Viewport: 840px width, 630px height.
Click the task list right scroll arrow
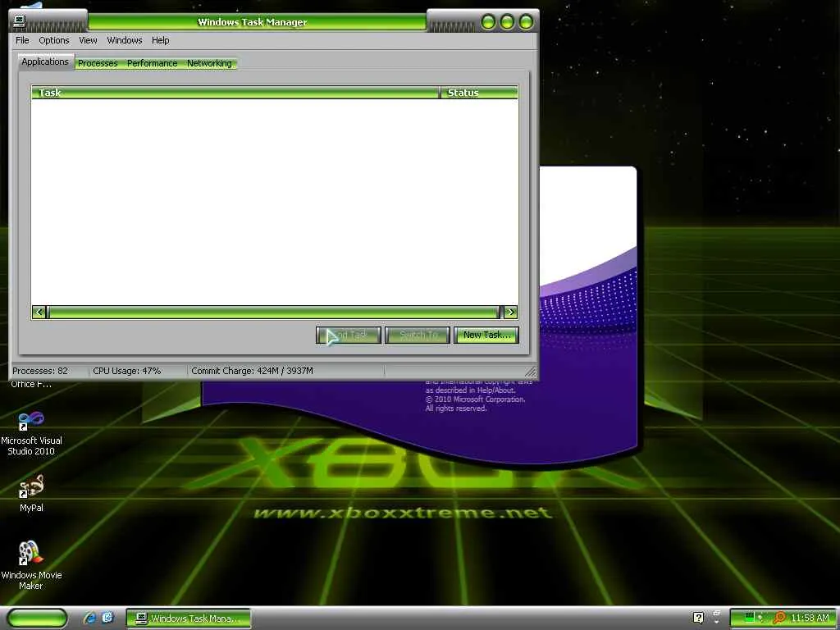click(x=510, y=312)
